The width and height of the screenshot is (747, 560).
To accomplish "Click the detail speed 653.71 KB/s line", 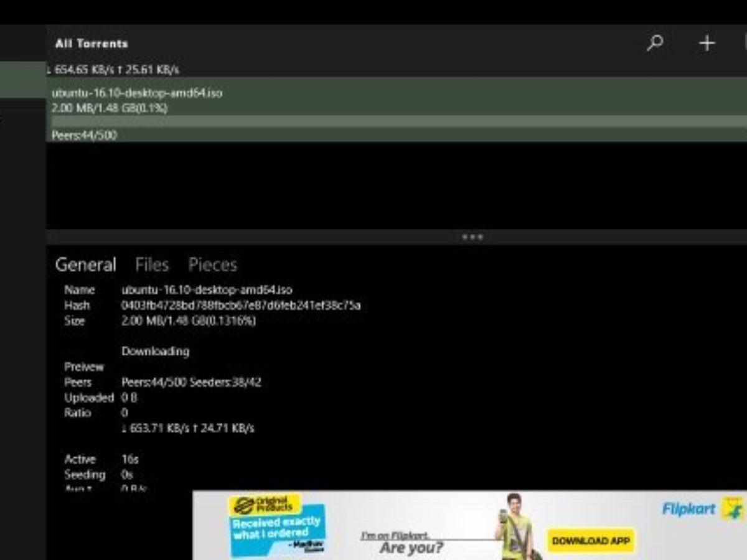I will tap(187, 428).
